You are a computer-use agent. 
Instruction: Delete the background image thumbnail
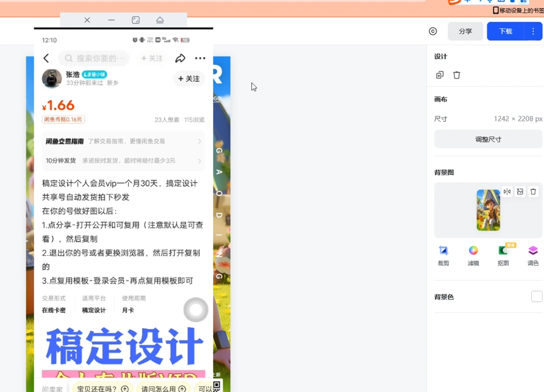[x=533, y=191]
